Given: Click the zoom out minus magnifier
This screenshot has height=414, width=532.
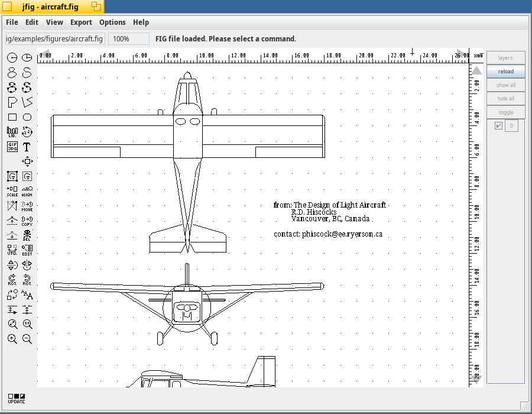Looking at the screenshot, I should (27, 339).
